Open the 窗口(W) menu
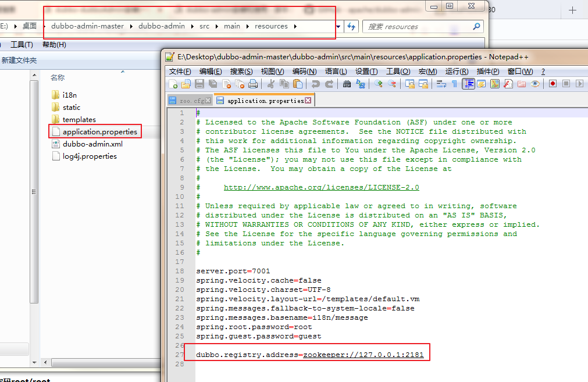 point(520,72)
